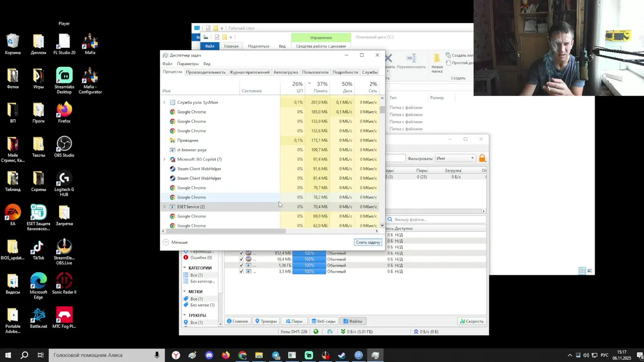The width and height of the screenshot is (644, 362).
Task: Switch to the Автозагрузка tab
Action: click(x=286, y=72)
